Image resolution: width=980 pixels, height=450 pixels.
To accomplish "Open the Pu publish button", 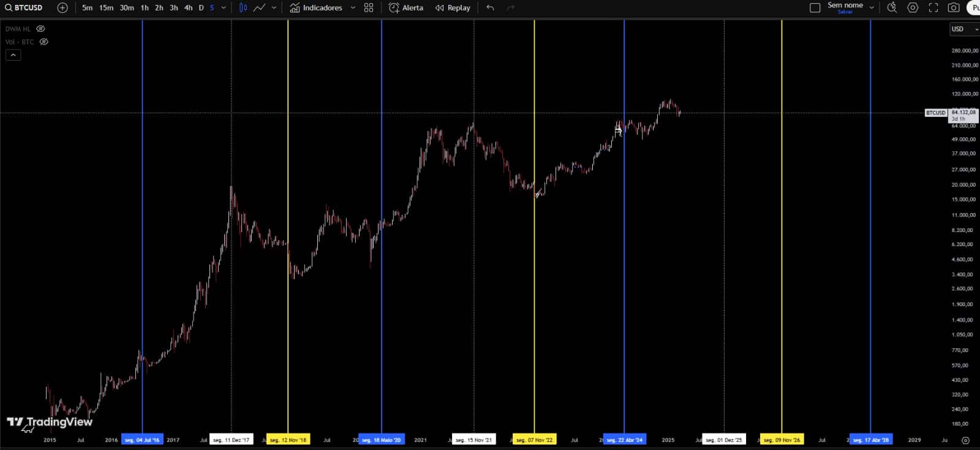I will coord(974,8).
